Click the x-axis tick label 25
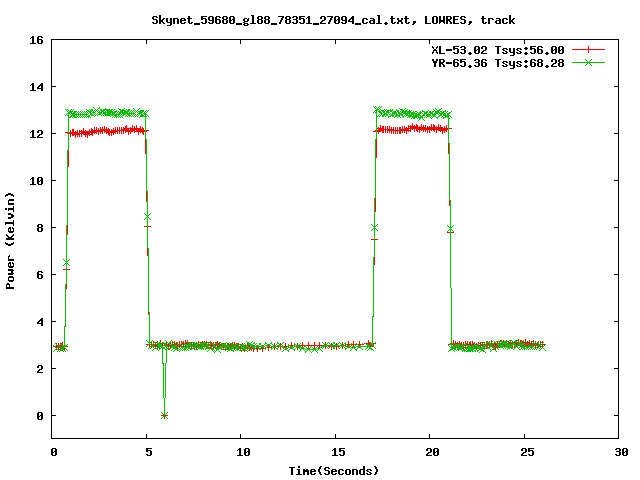 (527, 452)
